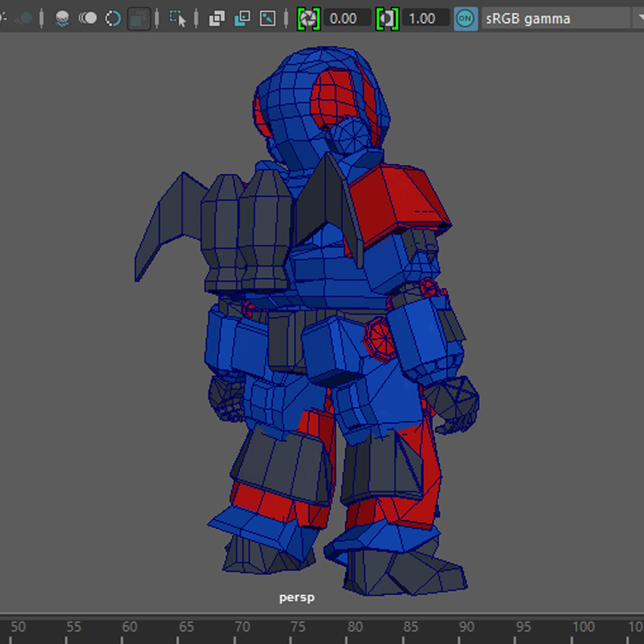
Task: Click the exposure reset icon
Action: pos(308,18)
